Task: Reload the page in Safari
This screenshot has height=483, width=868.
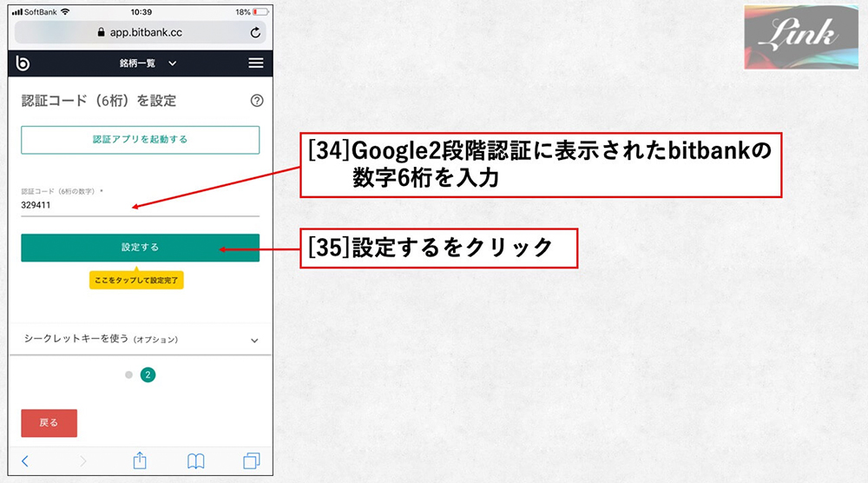Action: click(255, 33)
